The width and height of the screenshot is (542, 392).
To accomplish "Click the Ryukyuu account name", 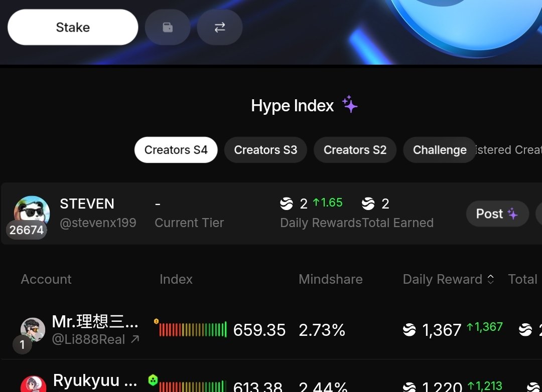I will coord(95,380).
